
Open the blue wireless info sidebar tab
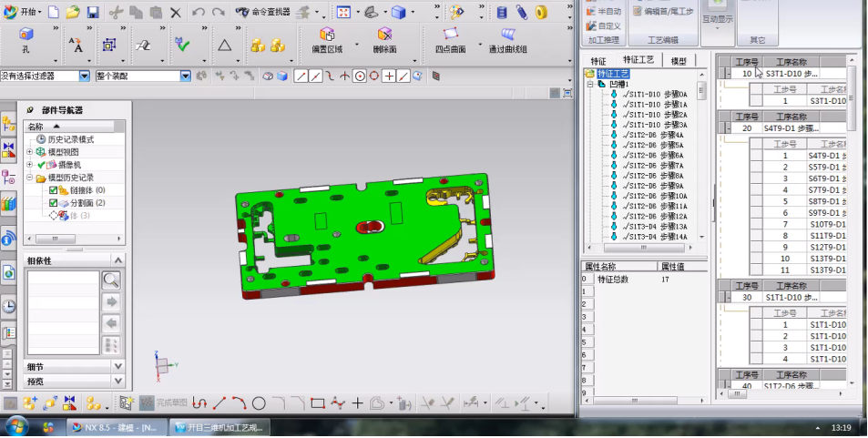click(8, 239)
